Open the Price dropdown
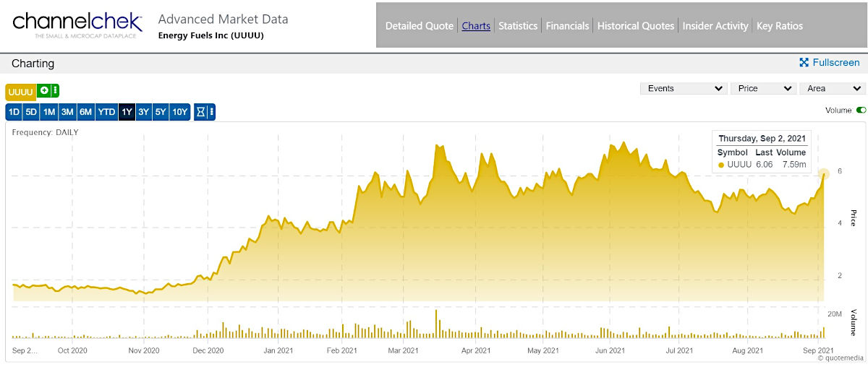Viewport: 868px width, 367px height. pyautogui.click(x=763, y=88)
